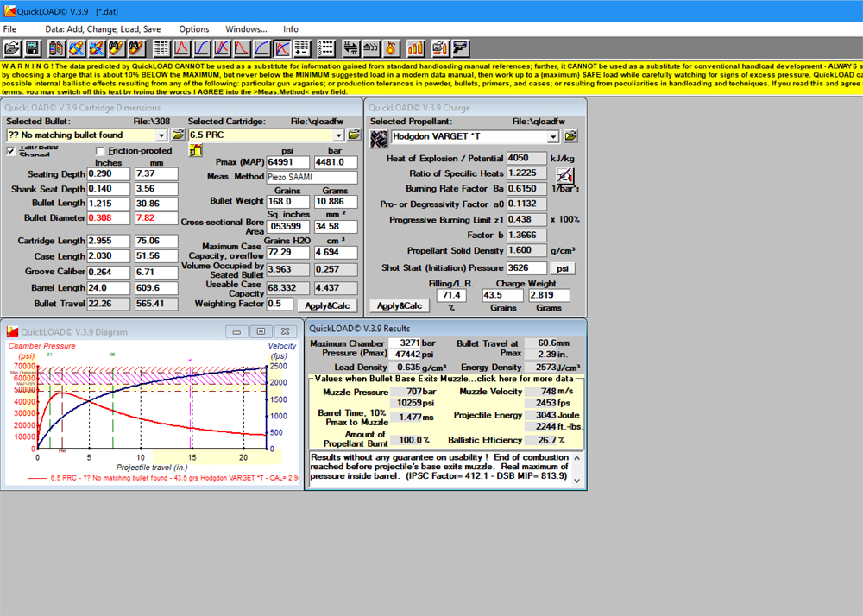
Task: Open bullet file via folder icon beside bullet dropdown
Action: point(178,135)
